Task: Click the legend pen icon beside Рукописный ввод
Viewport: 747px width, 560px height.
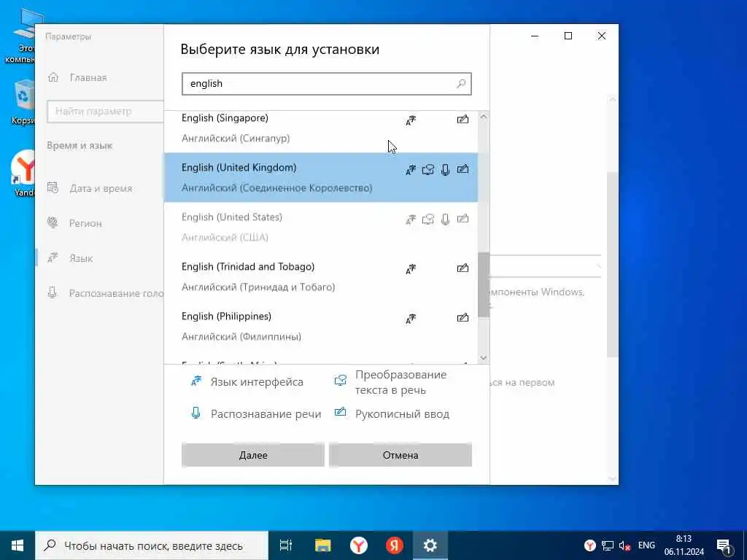Action: click(x=340, y=412)
